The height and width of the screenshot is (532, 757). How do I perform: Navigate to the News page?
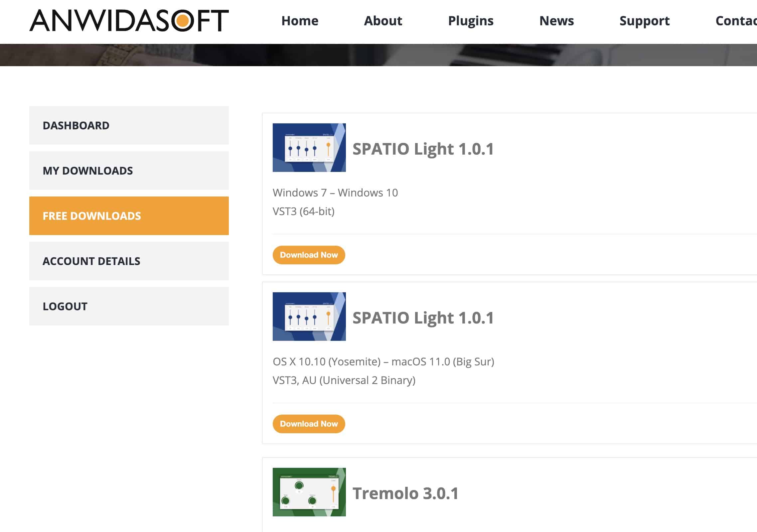click(x=556, y=21)
